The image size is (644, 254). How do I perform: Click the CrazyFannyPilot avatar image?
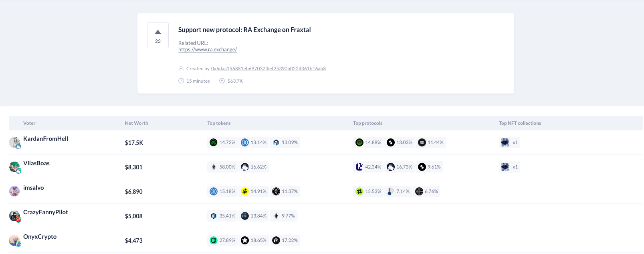14,216
